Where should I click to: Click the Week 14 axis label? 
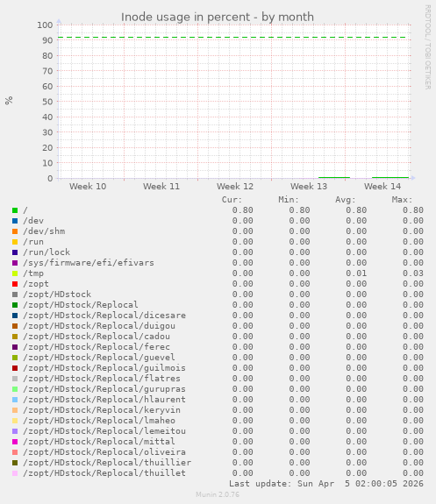click(382, 187)
